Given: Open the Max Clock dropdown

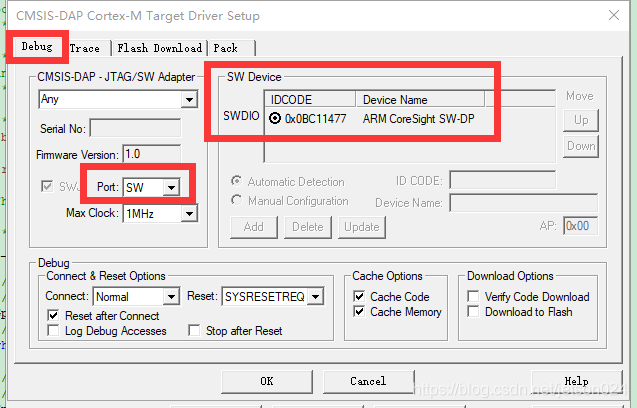Looking at the screenshot, I should click(x=160, y=213).
